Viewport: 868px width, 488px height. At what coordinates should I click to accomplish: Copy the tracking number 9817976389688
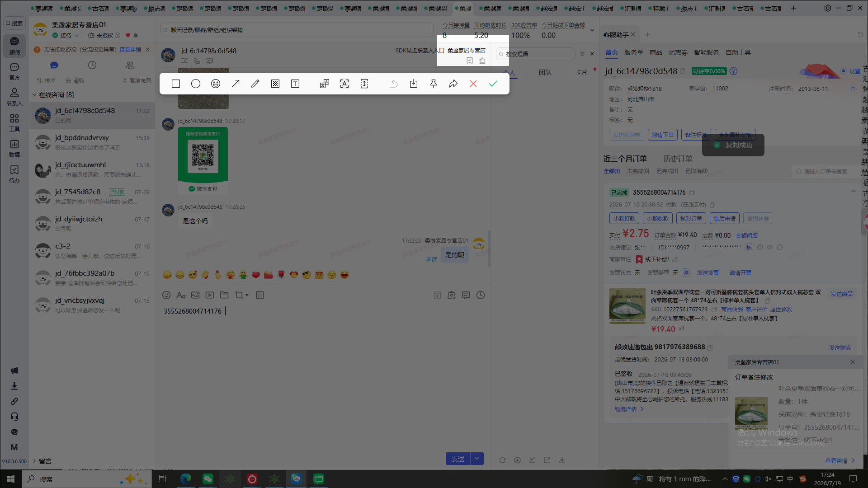(x=710, y=347)
